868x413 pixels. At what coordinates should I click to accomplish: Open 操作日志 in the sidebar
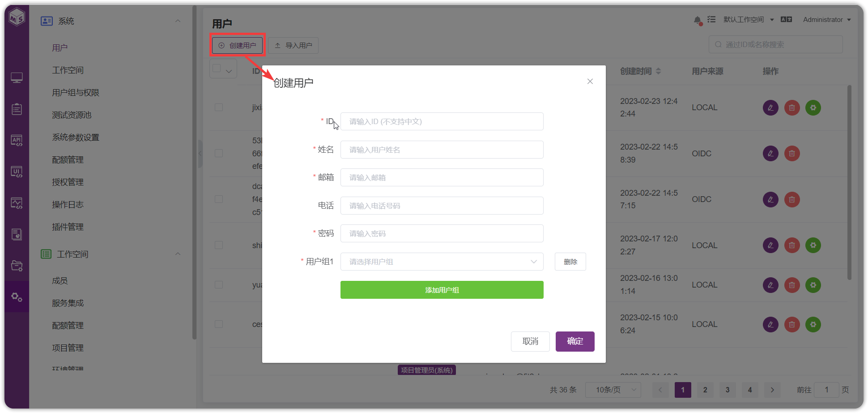point(68,205)
